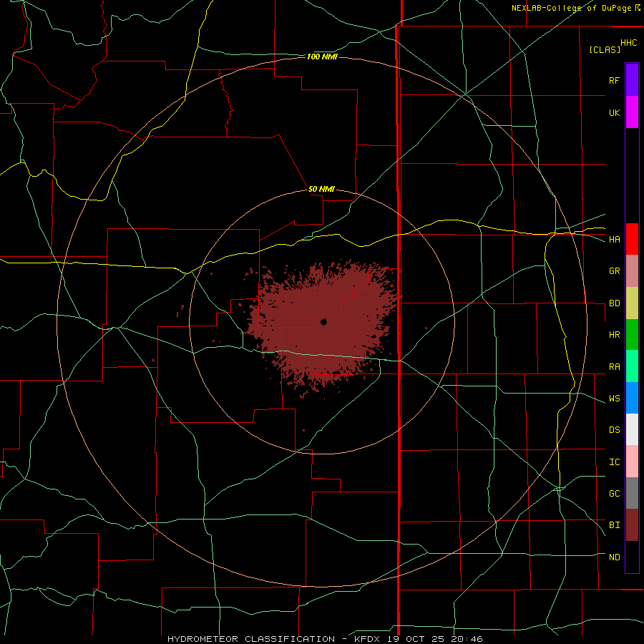This screenshot has width=644, height=644.
Task: Click the GC gray legend swatch
Action: [632, 493]
